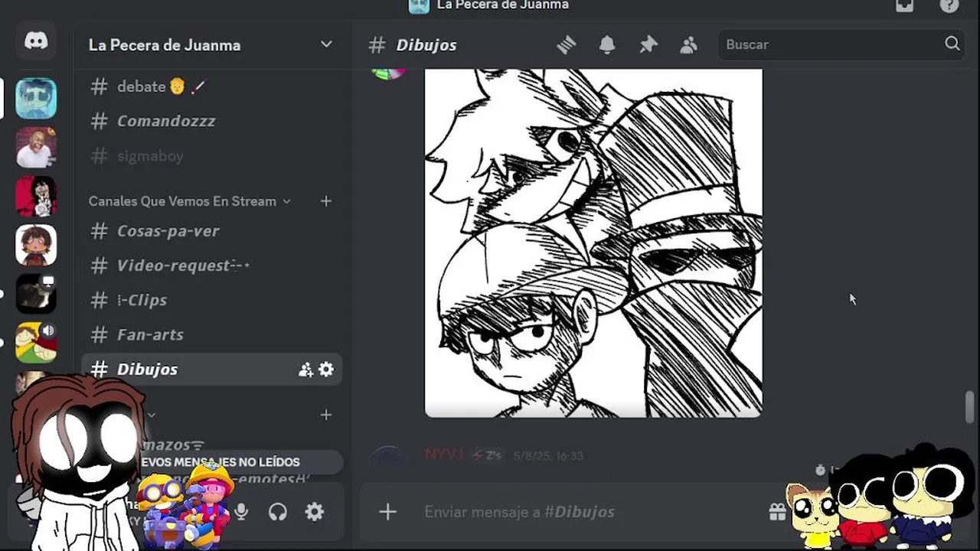This screenshot has height=551, width=980.
Task: Open the bald man avatar server icon
Action: 36,147
